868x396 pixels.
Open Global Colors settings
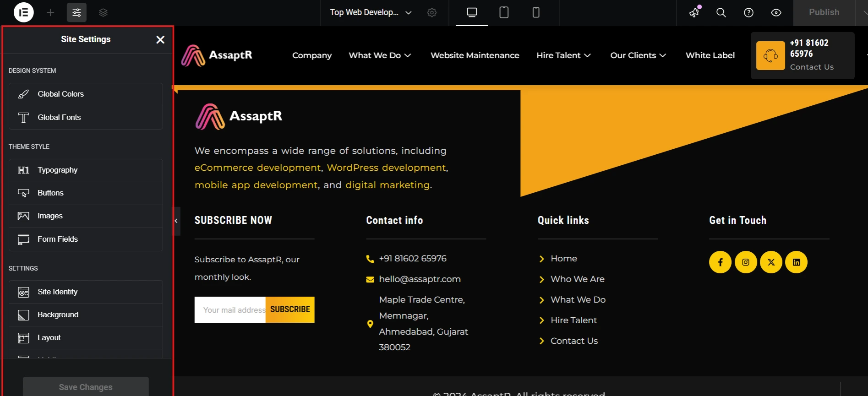pyautogui.click(x=86, y=94)
